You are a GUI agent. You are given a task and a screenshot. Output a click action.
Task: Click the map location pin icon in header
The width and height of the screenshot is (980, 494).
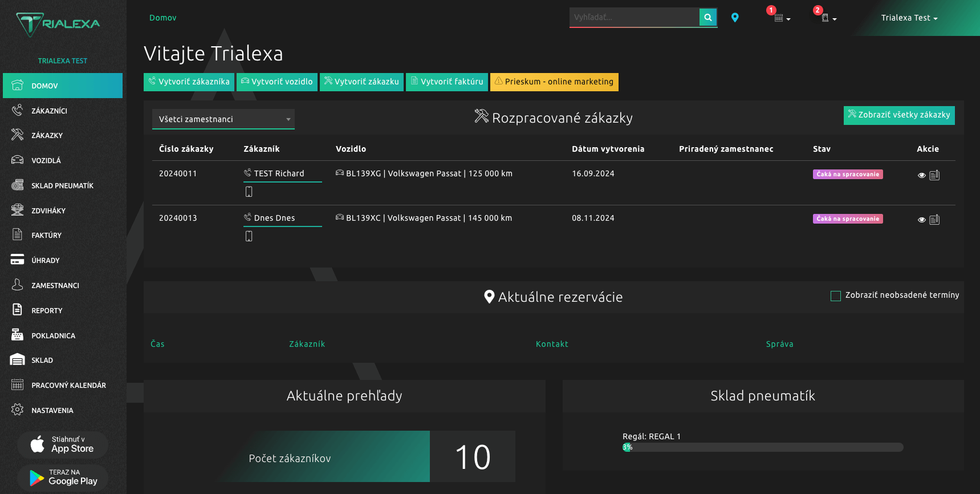click(x=735, y=18)
